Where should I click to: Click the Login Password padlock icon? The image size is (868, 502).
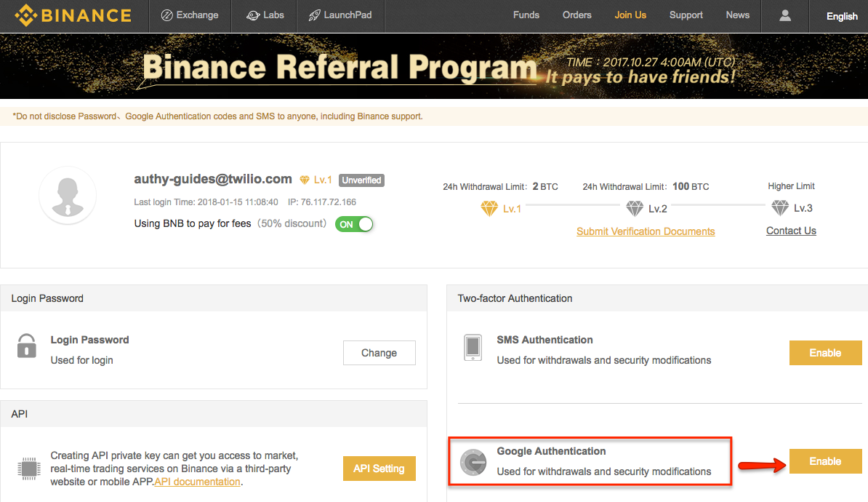[x=27, y=347]
